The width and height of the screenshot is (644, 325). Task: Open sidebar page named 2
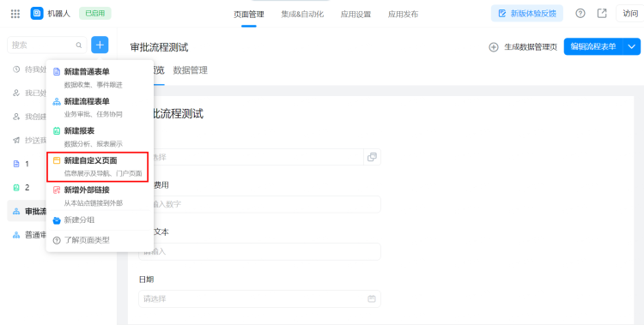[27, 188]
